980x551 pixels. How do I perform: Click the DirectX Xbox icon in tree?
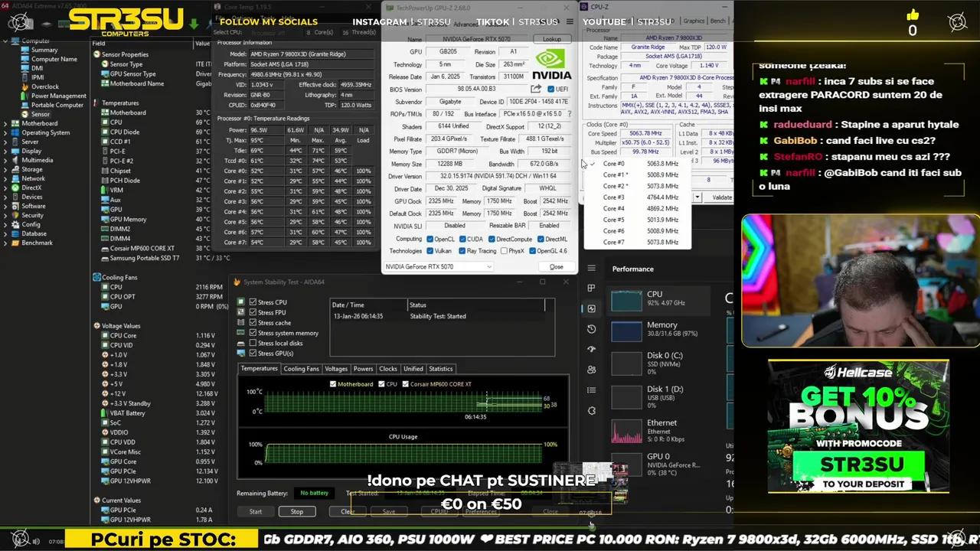[15, 187]
